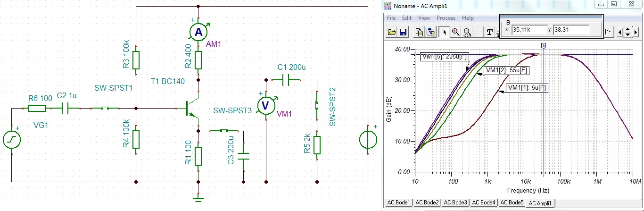The image size is (644, 211).
Task: Open the File menu
Action: coord(391,18)
